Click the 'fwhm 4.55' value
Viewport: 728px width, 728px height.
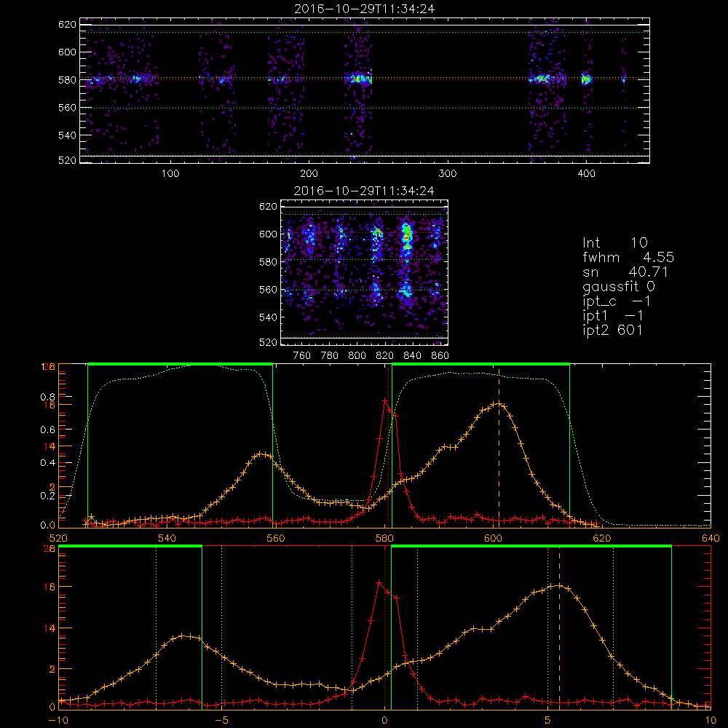point(628,257)
